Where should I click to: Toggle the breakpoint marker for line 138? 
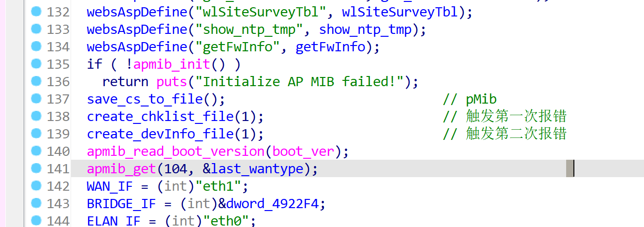point(36,116)
